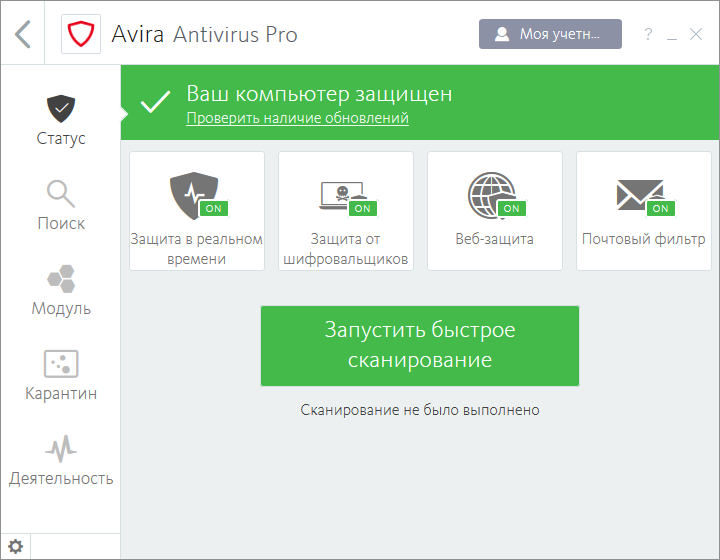Toggle ON switch for Почтовый фильтр
Image resolution: width=720 pixels, height=560 pixels.
pyautogui.click(x=660, y=208)
